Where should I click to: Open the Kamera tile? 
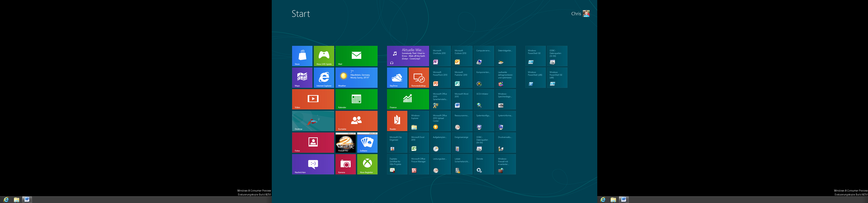pos(346,164)
